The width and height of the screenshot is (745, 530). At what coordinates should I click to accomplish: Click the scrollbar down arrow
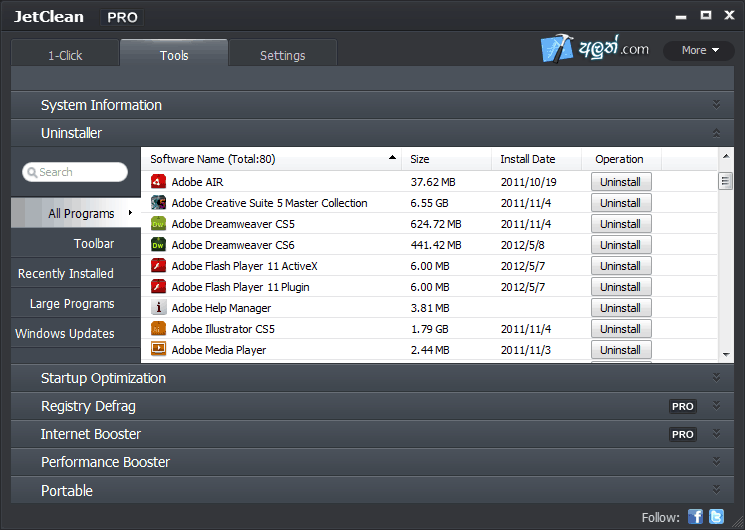click(726, 354)
